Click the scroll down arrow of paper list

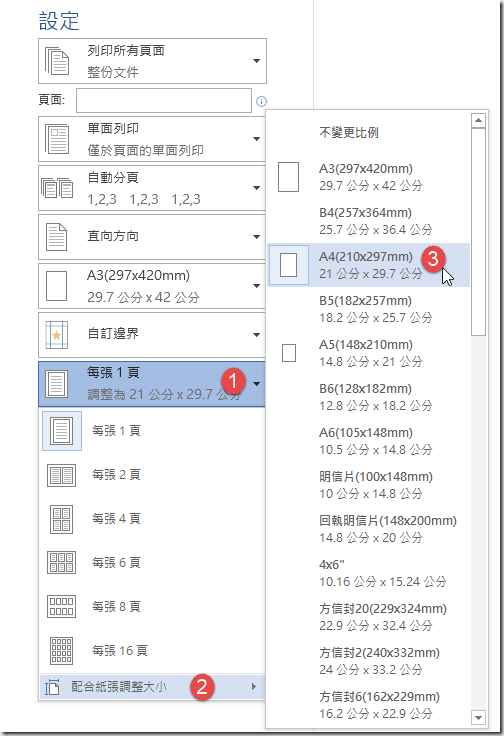click(x=478, y=717)
